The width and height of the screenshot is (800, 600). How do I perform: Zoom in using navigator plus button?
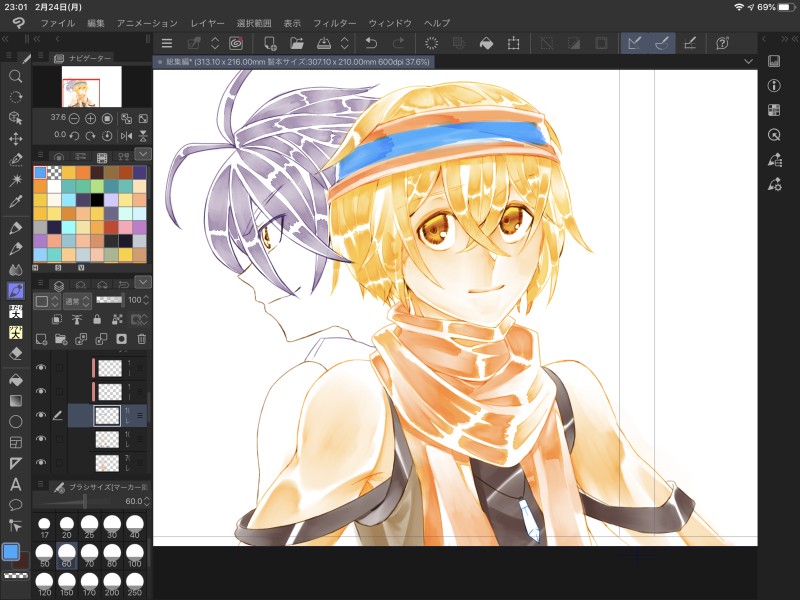[90, 119]
